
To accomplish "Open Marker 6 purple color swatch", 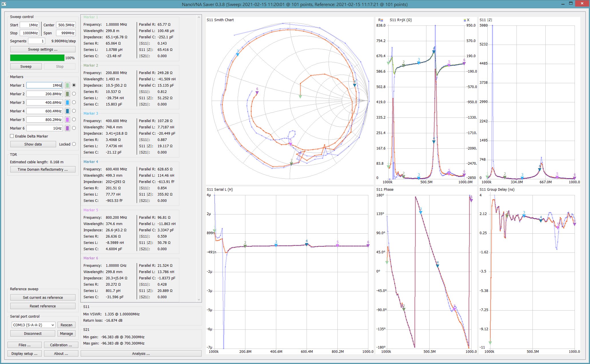I will (x=67, y=128).
